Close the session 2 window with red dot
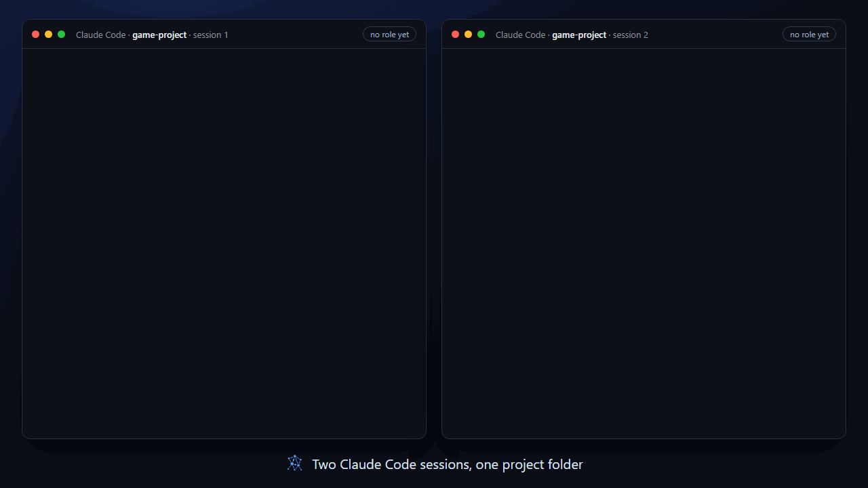868x488 pixels. tap(456, 35)
